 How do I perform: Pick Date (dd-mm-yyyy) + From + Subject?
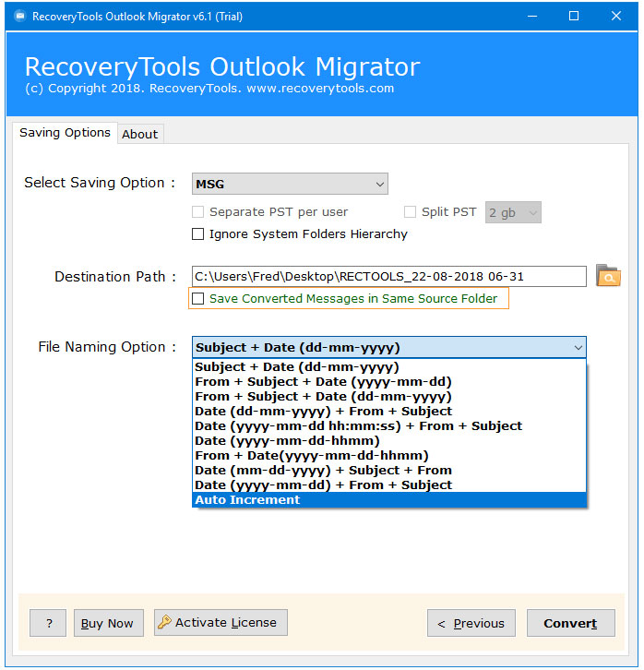coord(389,411)
